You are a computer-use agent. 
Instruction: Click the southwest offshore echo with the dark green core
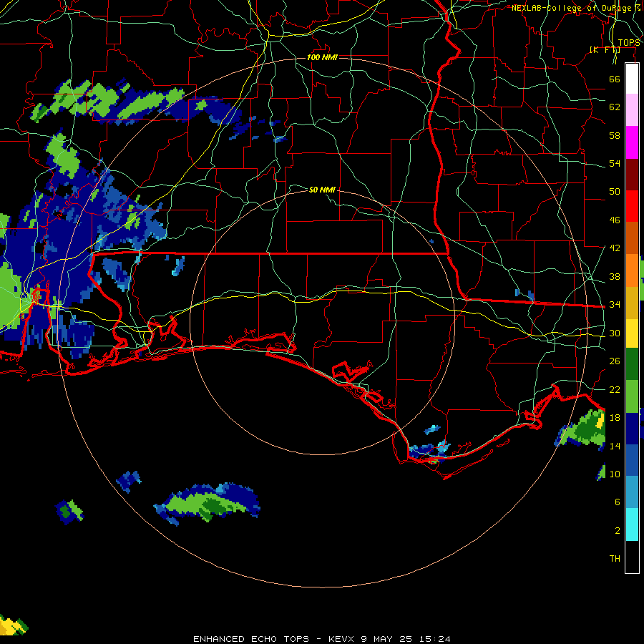coord(69,512)
